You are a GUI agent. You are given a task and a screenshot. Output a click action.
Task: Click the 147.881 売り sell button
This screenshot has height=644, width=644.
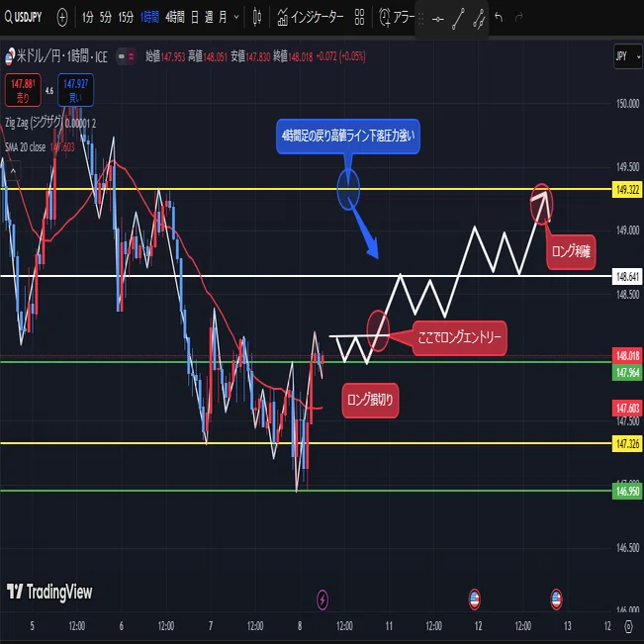23,90
